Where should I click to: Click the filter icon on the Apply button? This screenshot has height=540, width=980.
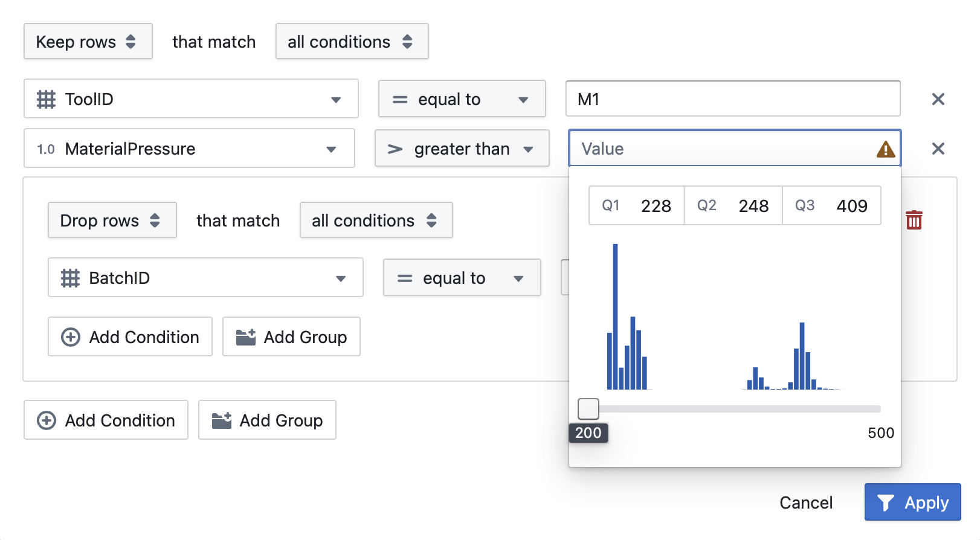click(x=885, y=502)
